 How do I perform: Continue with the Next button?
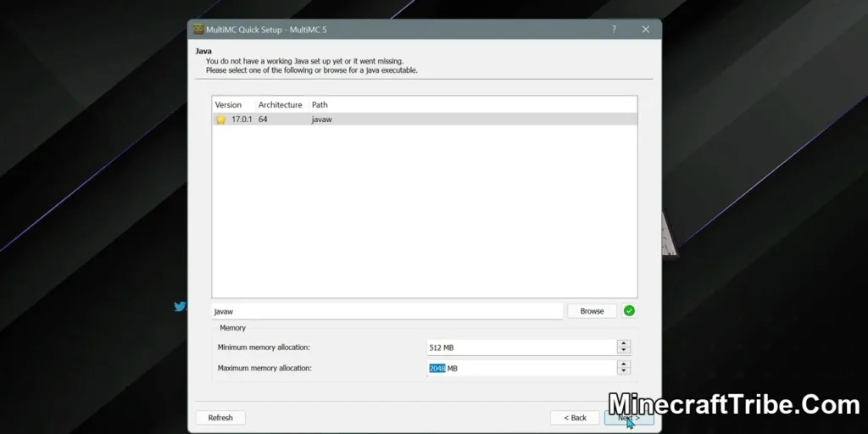(x=629, y=418)
